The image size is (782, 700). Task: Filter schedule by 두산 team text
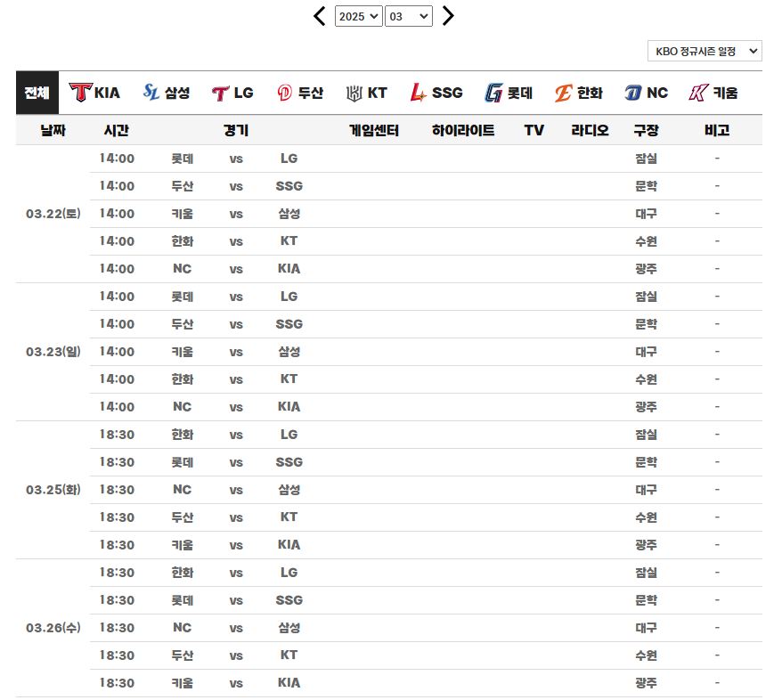310,93
